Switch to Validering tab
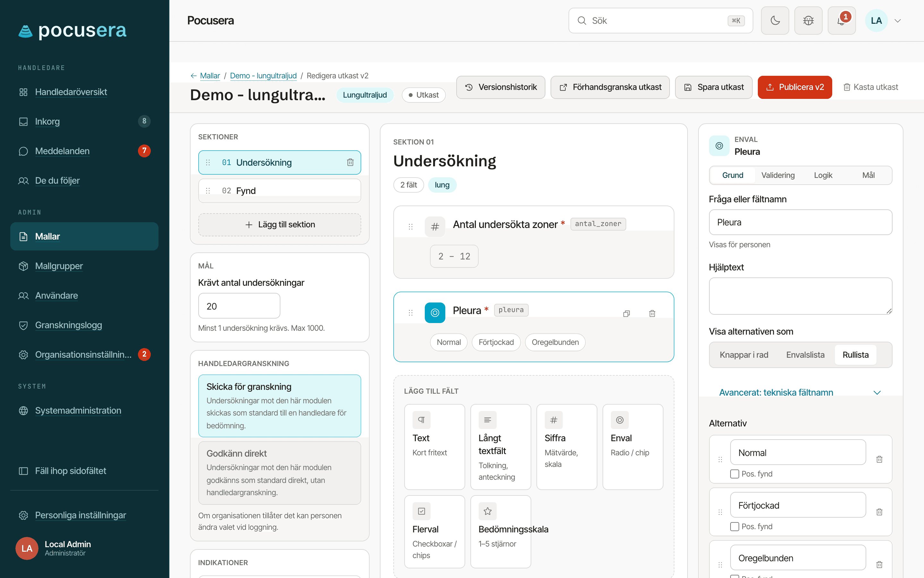Viewport: 924px width, 578px height. 778,175
